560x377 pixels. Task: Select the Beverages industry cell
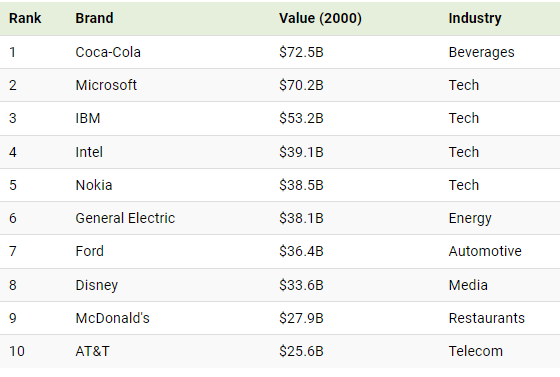(x=481, y=53)
